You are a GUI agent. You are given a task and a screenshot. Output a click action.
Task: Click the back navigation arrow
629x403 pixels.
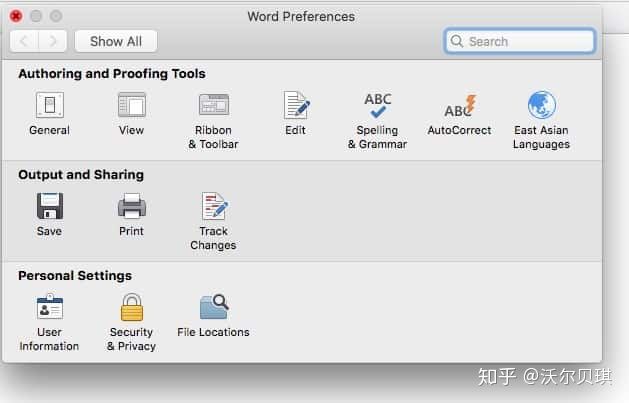pos(25,41)
